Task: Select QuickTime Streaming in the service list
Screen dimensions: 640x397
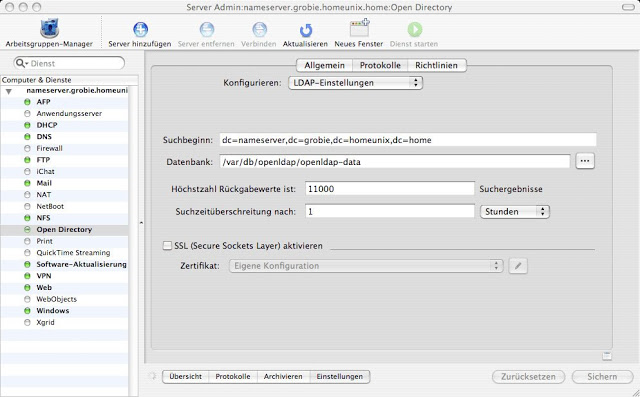Action: (x=64, y=253)
